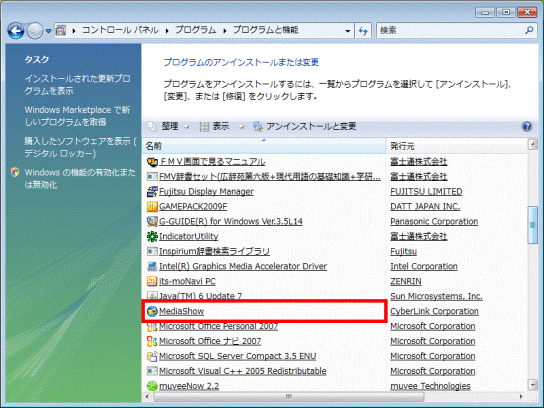Open help with the blue question mark icon

coord(527,126)
